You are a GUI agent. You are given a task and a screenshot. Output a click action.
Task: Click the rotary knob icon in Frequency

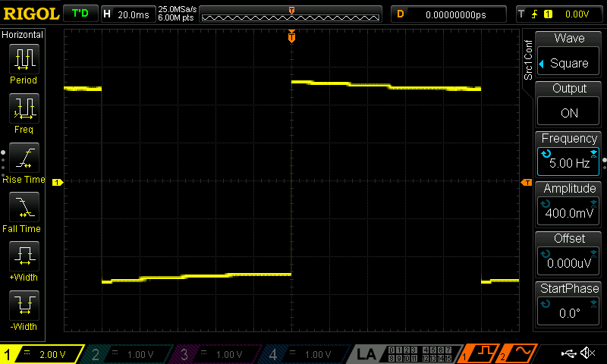[546, 154]
